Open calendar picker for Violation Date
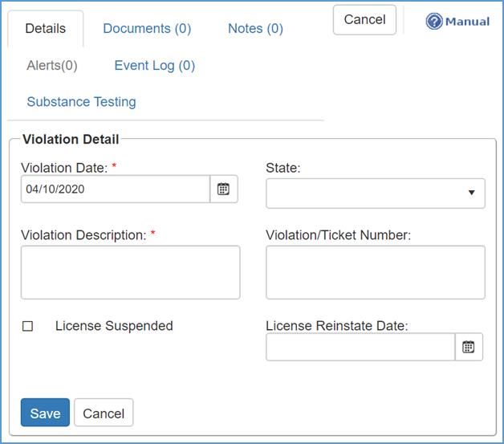 [x=224, y=189]
